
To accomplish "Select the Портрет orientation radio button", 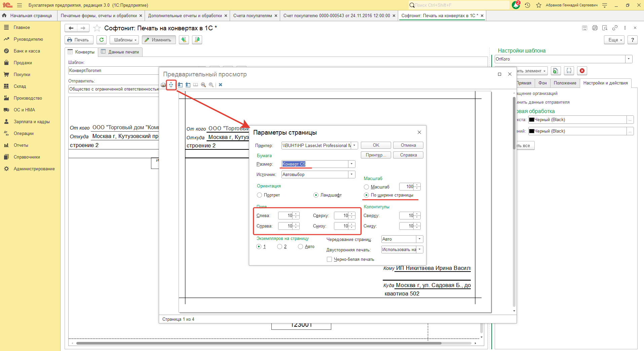I will pyautogui.click(x=260, y=195).
